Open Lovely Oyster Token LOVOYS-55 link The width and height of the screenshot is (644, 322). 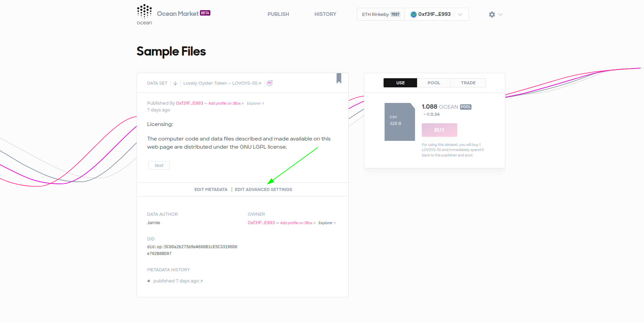pos(222,83)
